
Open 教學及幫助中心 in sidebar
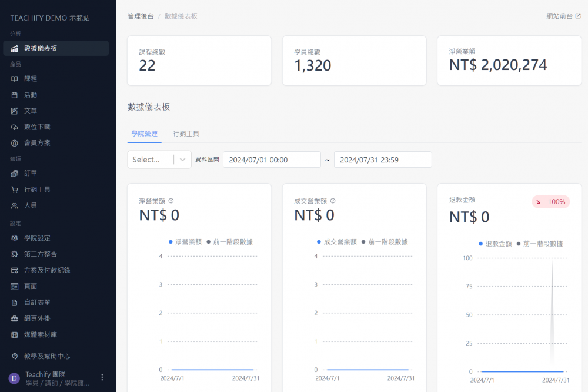[47, 357]
